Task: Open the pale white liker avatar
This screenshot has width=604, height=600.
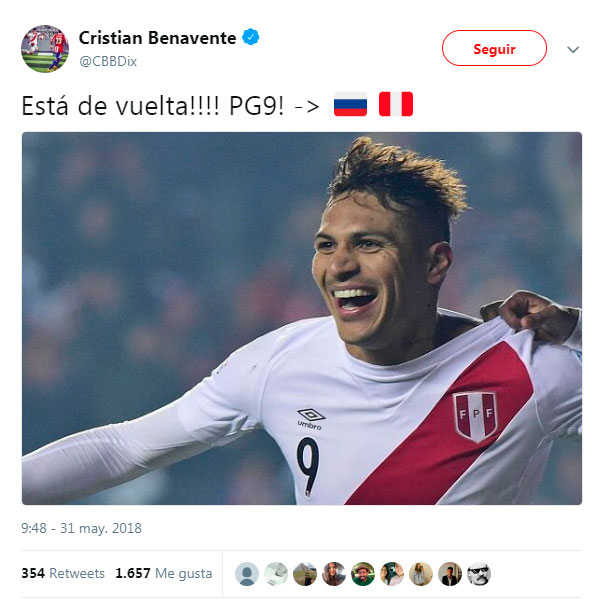Action: (276, 574)
